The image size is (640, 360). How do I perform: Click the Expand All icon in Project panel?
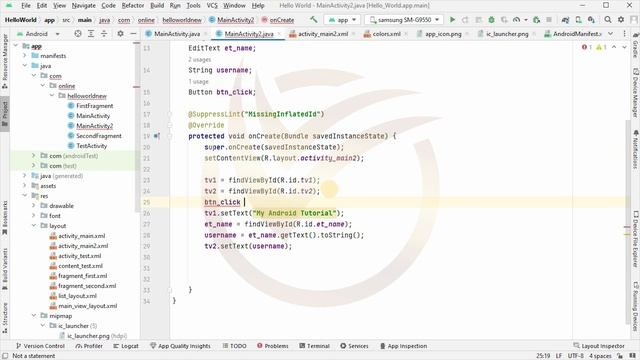(x=91, y=34)
